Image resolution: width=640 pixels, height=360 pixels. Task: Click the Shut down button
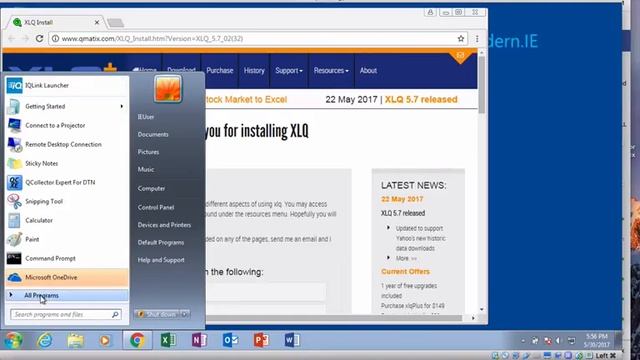[x=157, y=314]
